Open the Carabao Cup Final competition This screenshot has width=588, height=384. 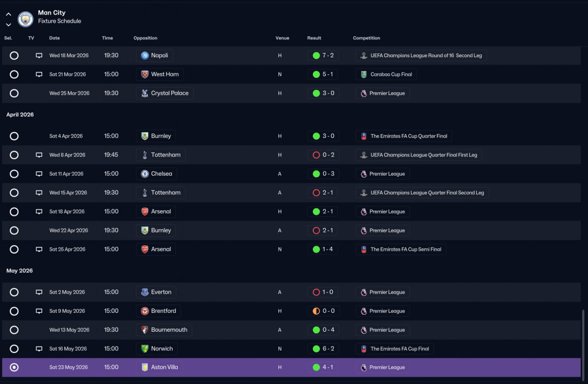click(x=386, y=74)
